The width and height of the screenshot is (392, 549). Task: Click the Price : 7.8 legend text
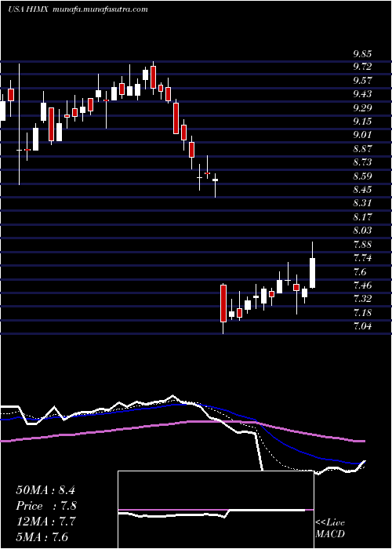(46, 506)
